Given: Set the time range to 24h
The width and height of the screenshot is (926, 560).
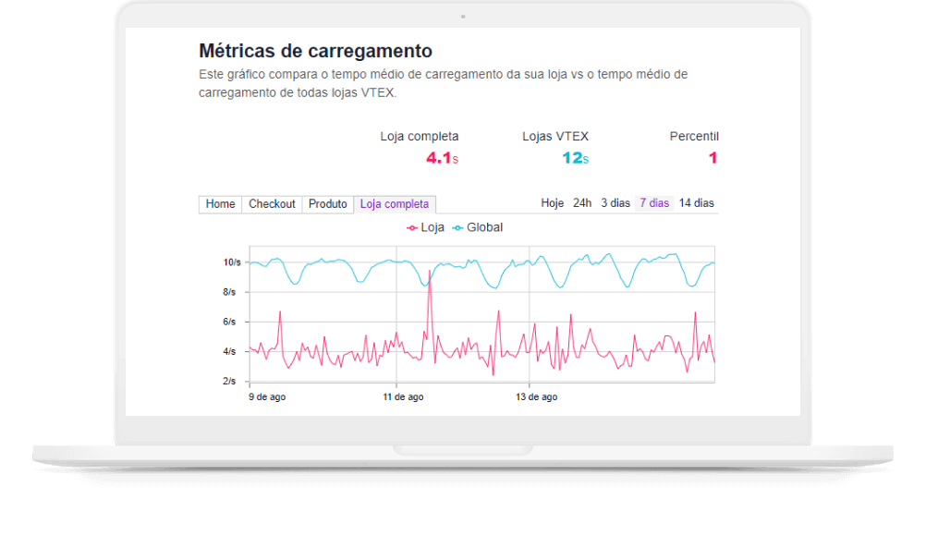Looking at the screenshot, I should tap(582, 203).
